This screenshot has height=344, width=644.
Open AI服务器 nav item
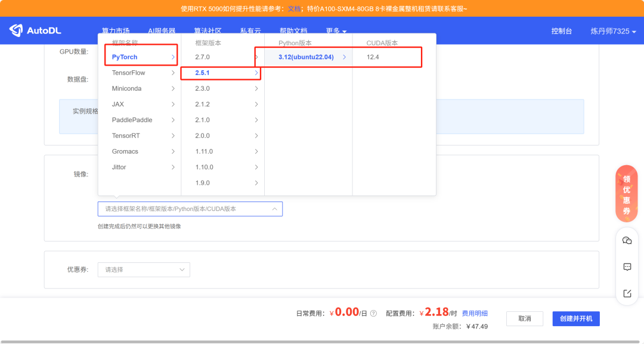coord(162,31)
